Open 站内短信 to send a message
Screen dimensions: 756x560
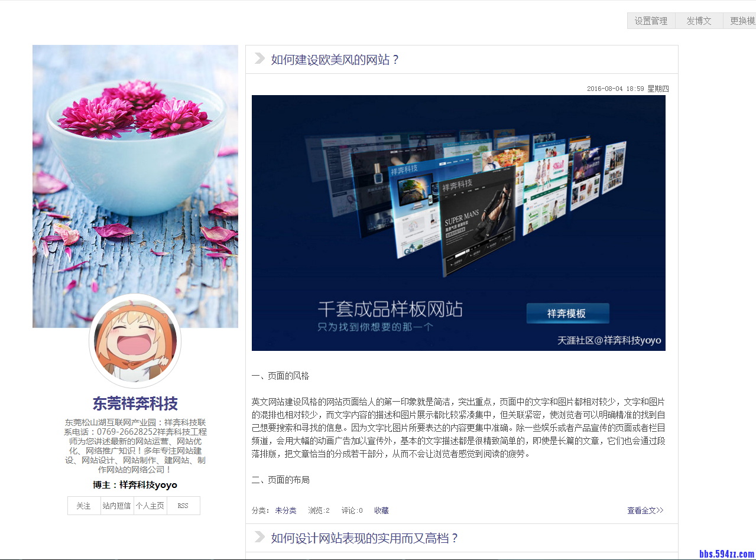[117, 506]
